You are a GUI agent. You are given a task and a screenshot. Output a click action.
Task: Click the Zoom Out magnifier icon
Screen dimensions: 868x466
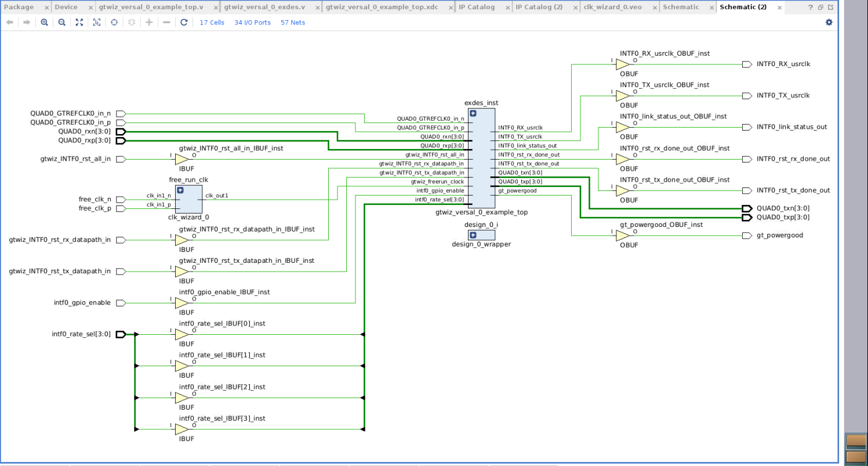61,22
